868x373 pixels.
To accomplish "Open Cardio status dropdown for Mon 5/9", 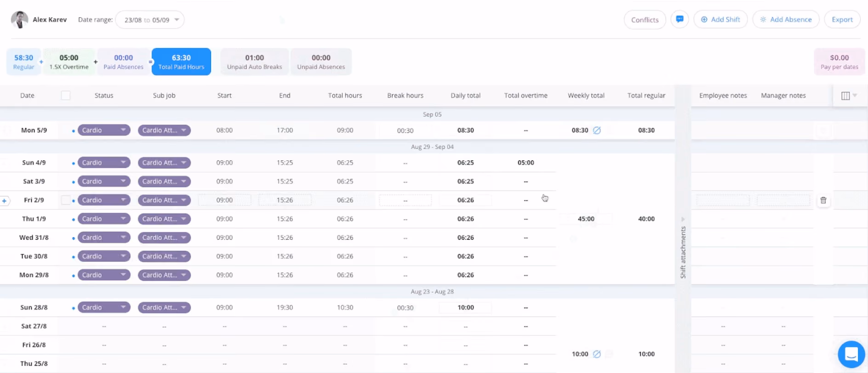I will (104, 130).
